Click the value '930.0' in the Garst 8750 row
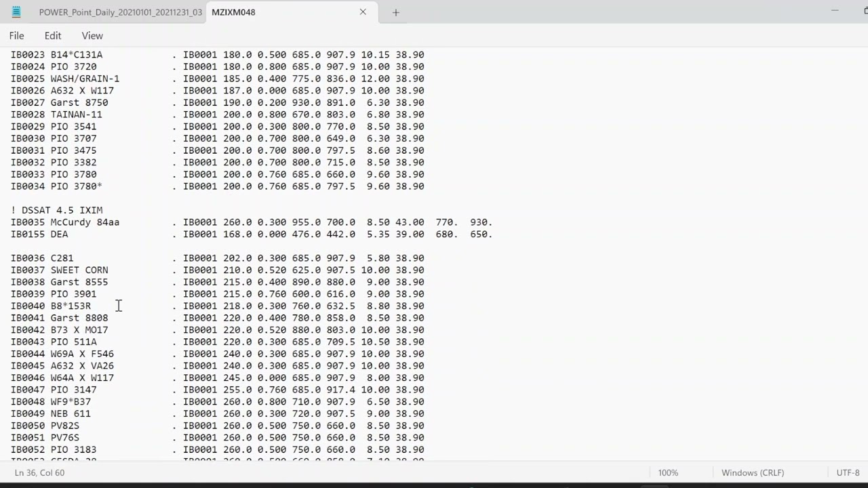This screenshot has height=488, width=868. click(x=307, y=103)
